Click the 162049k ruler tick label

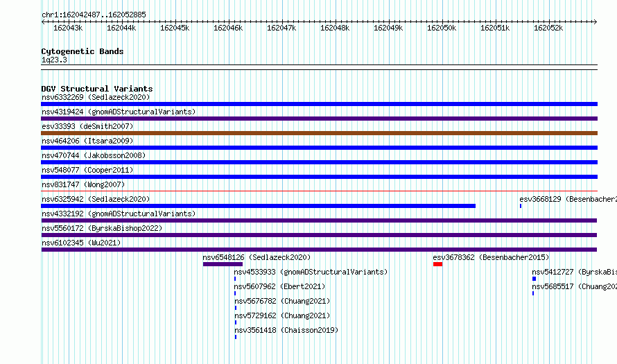[x=388, y=28]
